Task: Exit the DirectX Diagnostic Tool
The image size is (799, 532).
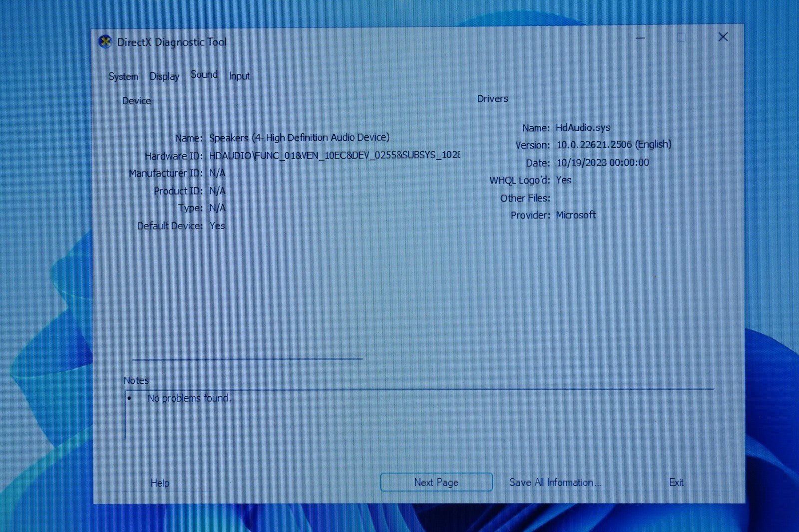Action: pyautogui.click(x=676, y=482)
